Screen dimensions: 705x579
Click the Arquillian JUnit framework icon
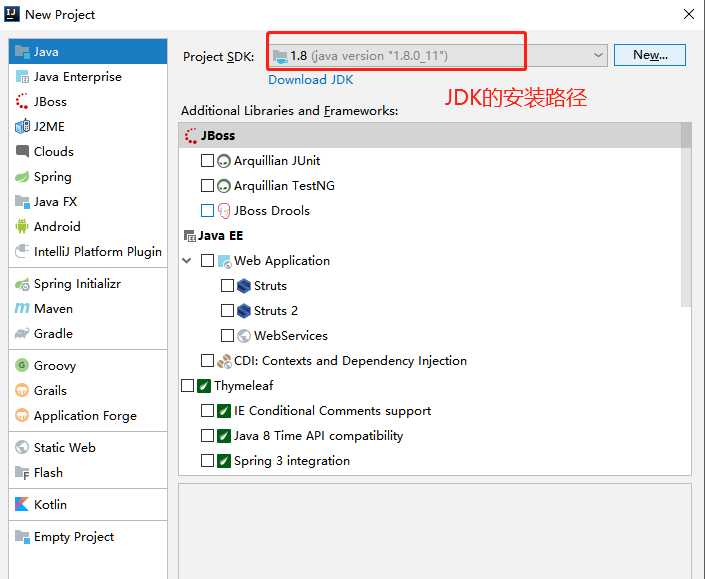click(223, 161)
